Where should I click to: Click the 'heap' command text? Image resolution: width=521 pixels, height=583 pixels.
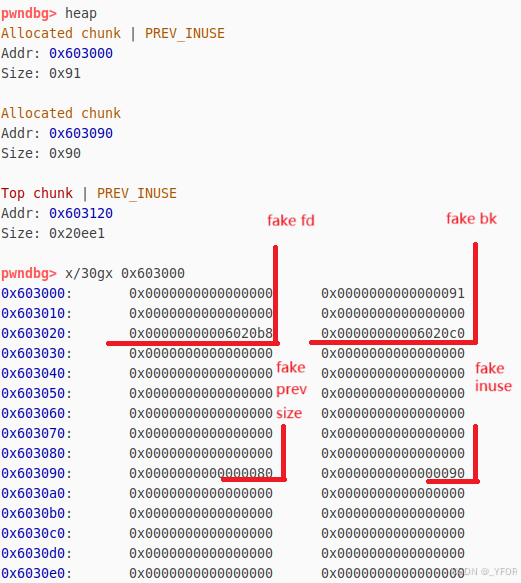[x=81, y=13]
